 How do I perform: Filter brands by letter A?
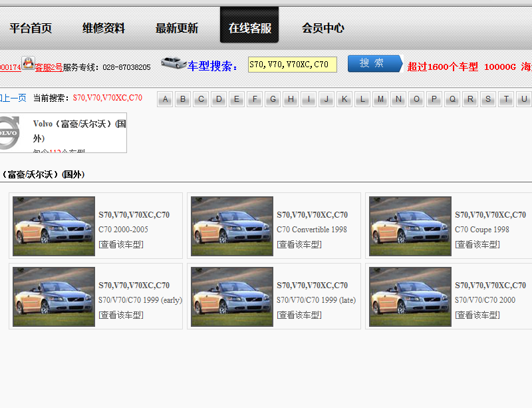pos(165,99)
